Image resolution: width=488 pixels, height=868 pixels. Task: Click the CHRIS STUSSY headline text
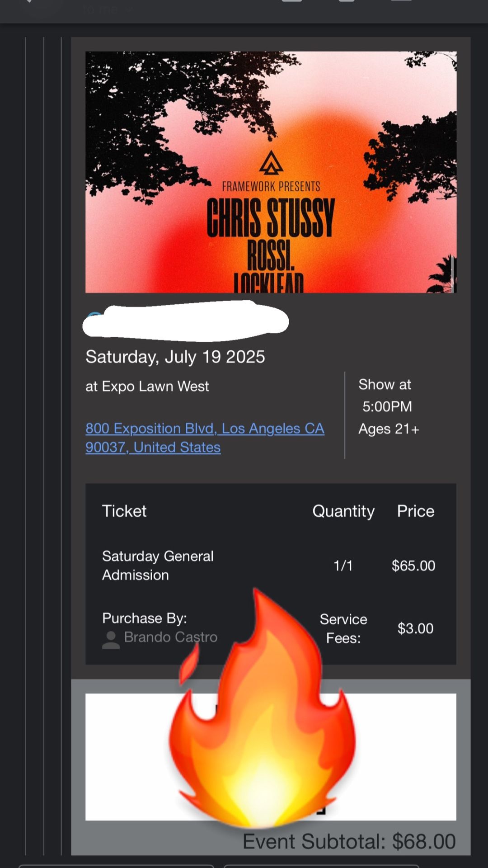tap(271, 218)
